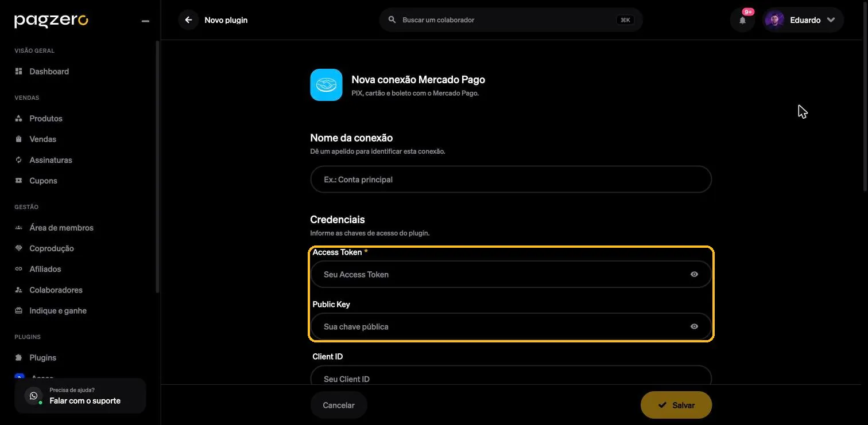Image resolution: width=868 pixels, height=425 pixels.
Task: Click the Vendas bag icon
Action: (x=18, y=139)
